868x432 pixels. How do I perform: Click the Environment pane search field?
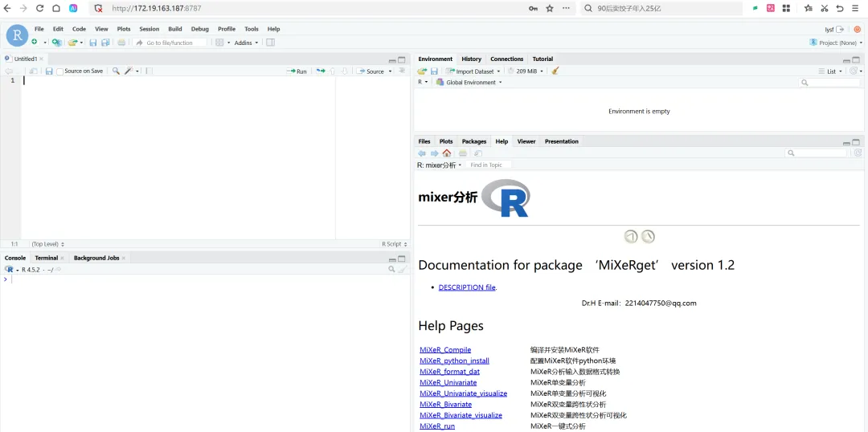click(829, 83)
